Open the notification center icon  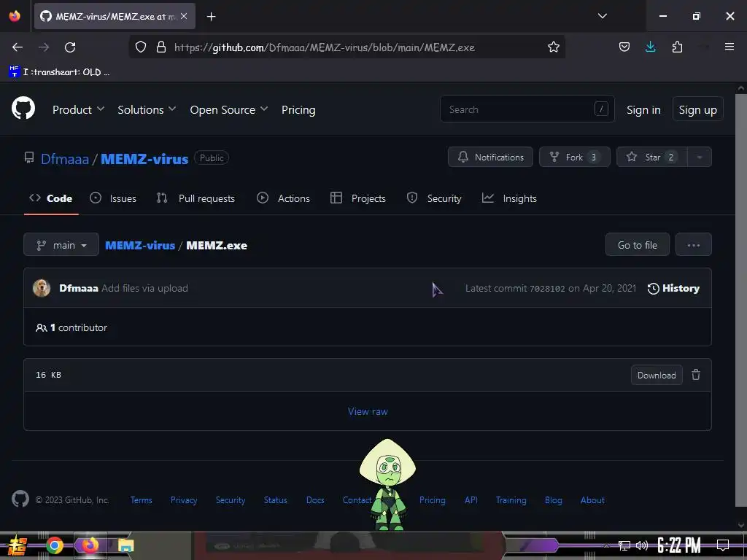pyautogui.click(x=723, y=545)
